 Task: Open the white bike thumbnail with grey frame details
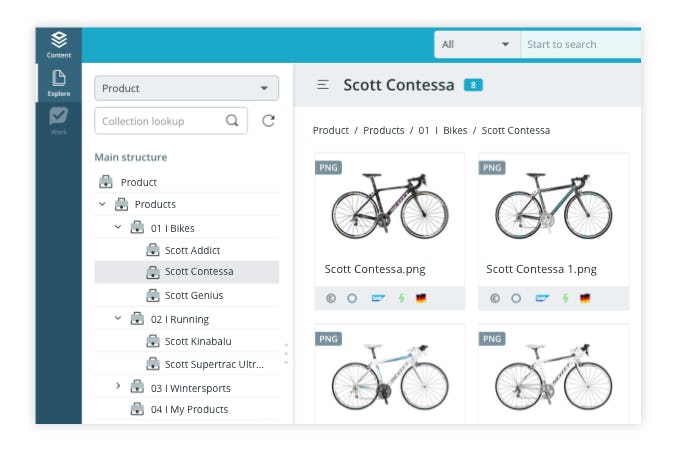point(554,377)
